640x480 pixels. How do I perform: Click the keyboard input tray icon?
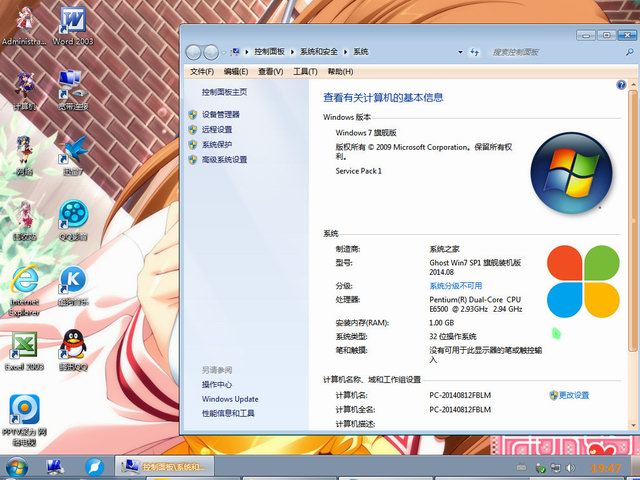(x=521, y=468)
